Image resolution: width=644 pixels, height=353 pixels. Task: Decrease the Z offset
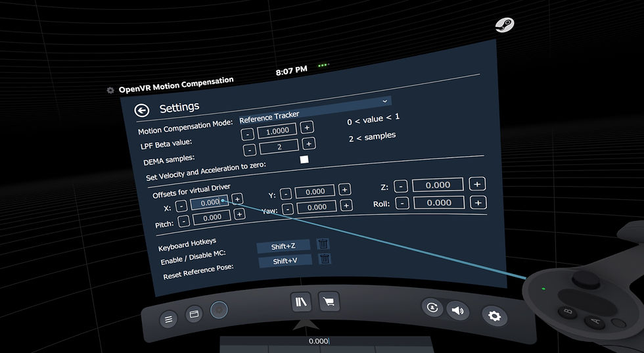click(x=401, y=186)
